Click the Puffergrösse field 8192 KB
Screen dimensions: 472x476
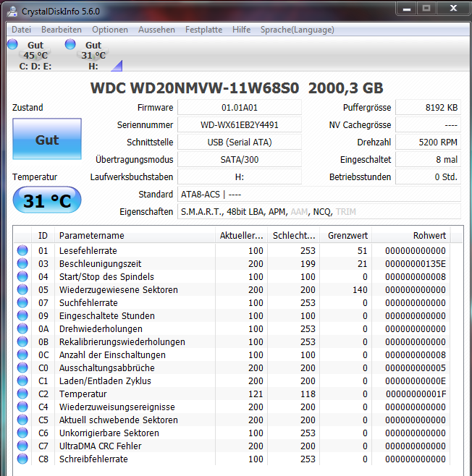click(428, 108)
